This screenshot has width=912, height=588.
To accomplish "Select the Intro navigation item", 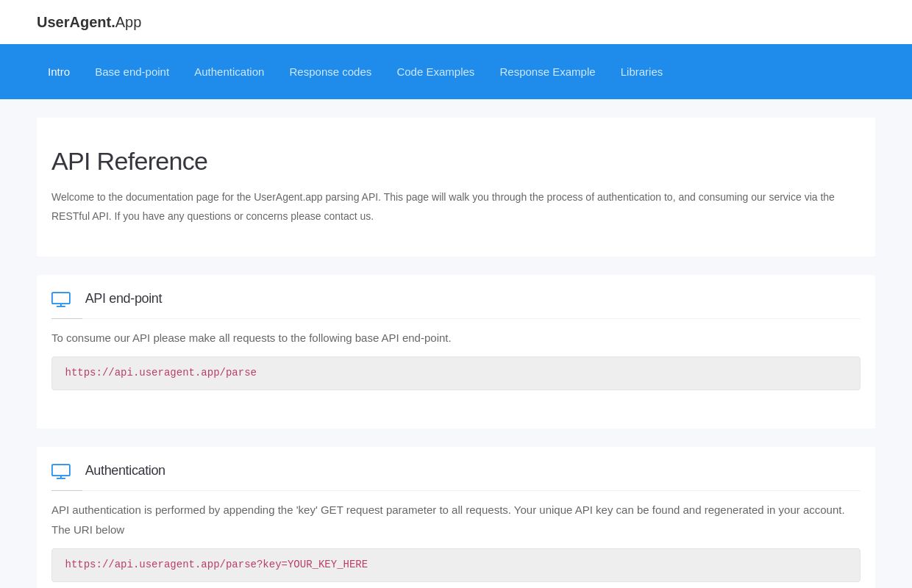I will tap(59, 71).
